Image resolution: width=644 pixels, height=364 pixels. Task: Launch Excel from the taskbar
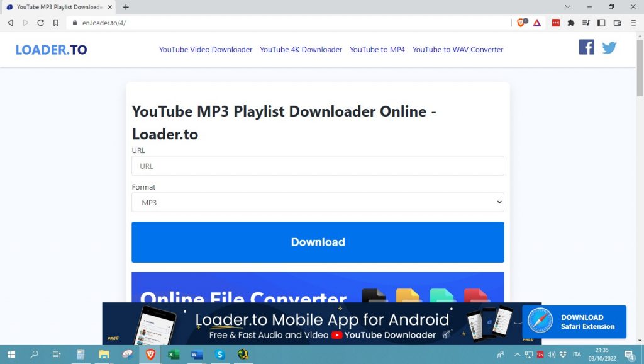(x=174, y=355)
